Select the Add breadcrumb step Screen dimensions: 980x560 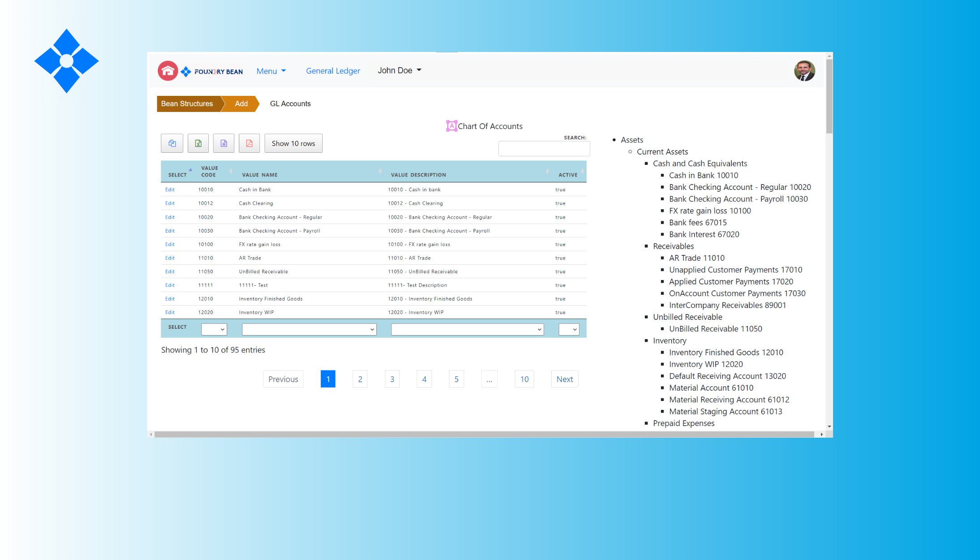pyautogui.click(x=241, y=103)
